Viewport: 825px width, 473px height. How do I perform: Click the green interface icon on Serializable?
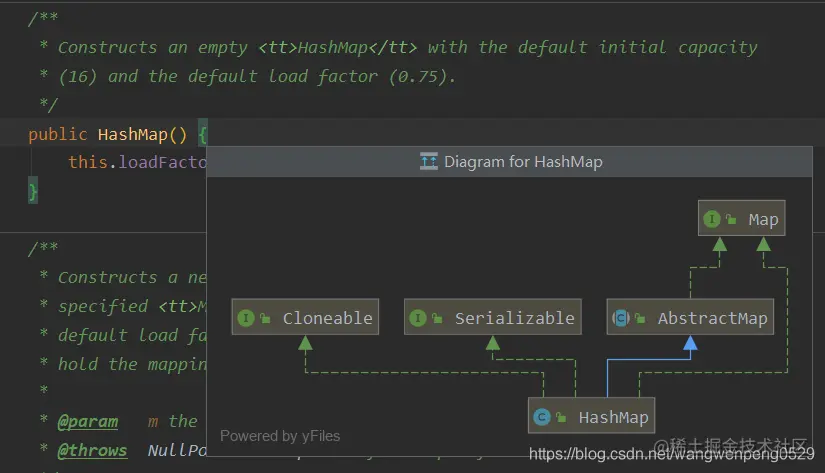tap(418, 318)
